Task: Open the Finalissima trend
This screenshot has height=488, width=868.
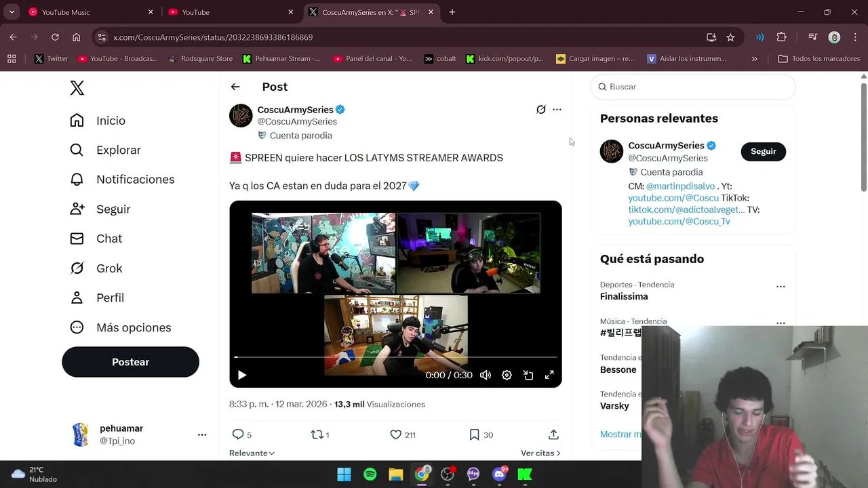Action: pyautogui.click(x=624, y=296)
